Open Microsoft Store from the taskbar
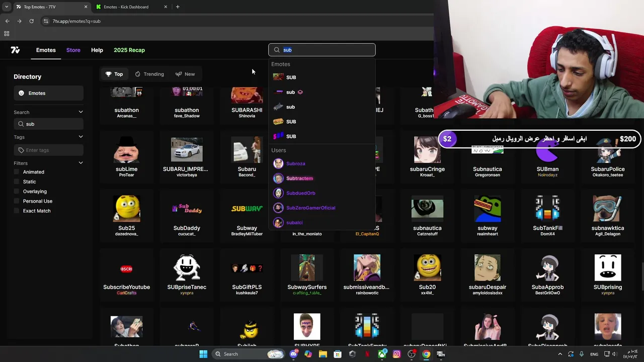The width and height of the screenshot is (644, 362). (x=338, y=354)
